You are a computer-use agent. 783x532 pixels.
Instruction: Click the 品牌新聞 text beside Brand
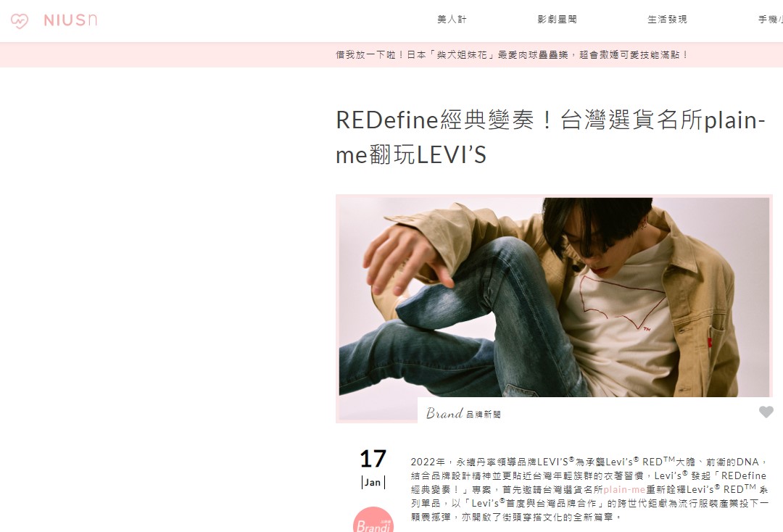484,415
